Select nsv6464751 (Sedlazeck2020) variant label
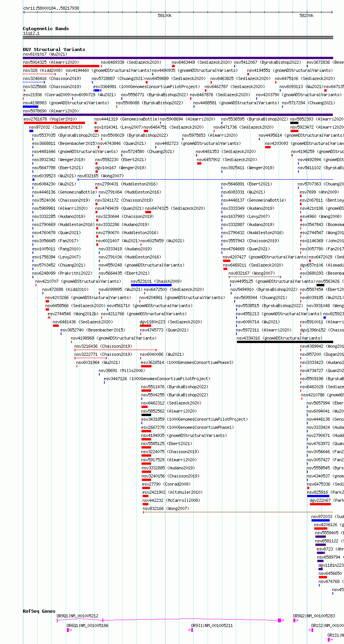This screenshot has height=644, width=344. click(x=174, y=127)
